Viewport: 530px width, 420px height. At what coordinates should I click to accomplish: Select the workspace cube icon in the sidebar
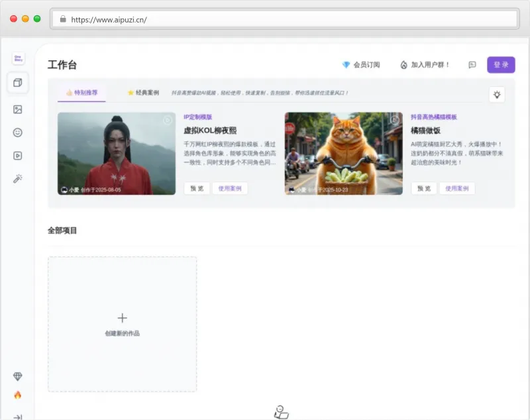[x=18, y=83]
